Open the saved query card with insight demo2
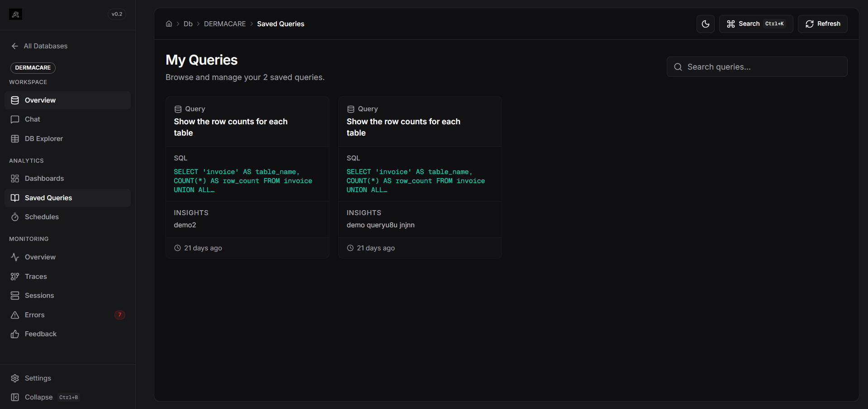 247,177
